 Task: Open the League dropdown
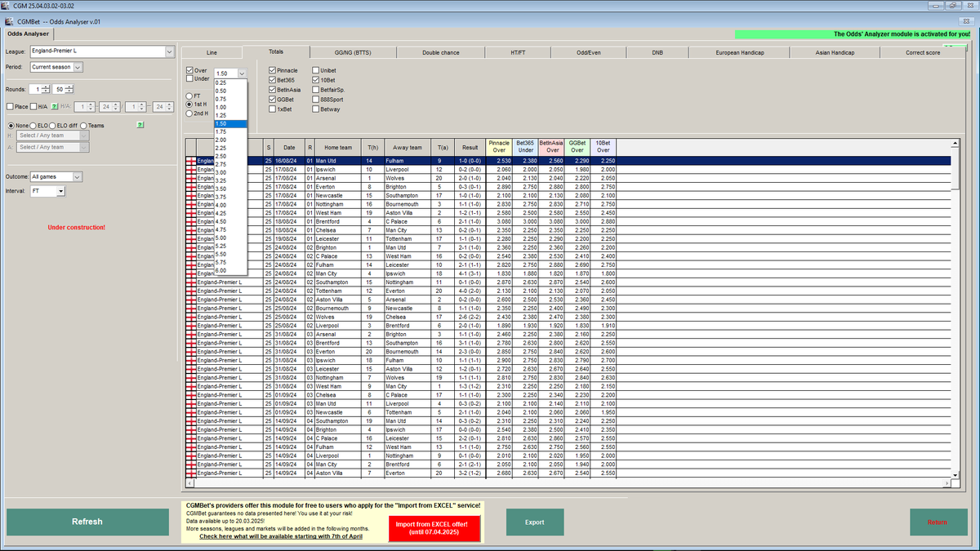point(170,52)
